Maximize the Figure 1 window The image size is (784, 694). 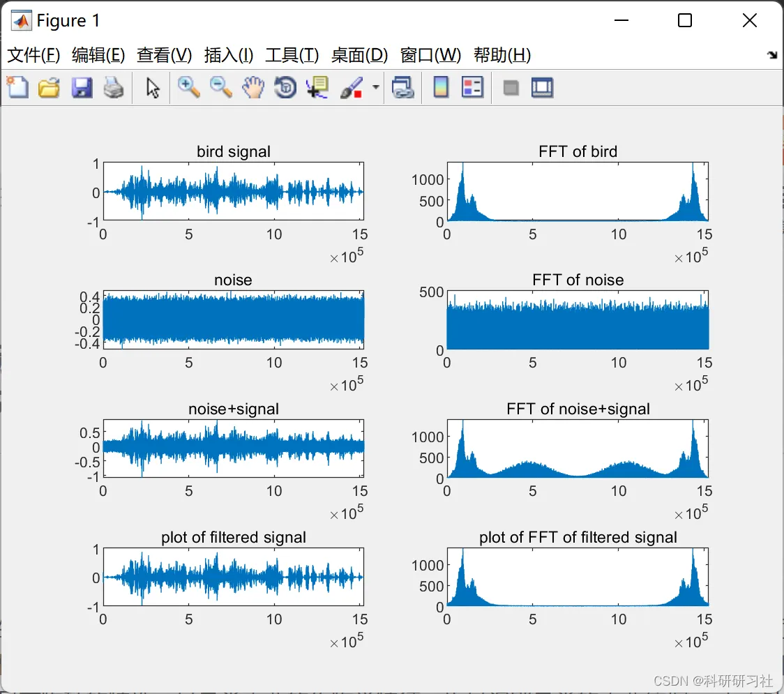point(685,20)
